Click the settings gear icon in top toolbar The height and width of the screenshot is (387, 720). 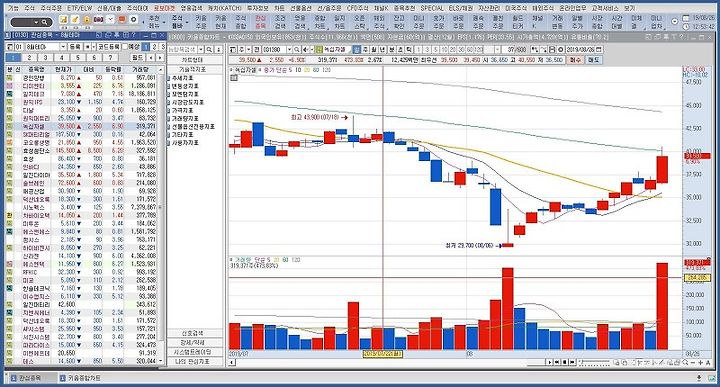click(134, 20)
